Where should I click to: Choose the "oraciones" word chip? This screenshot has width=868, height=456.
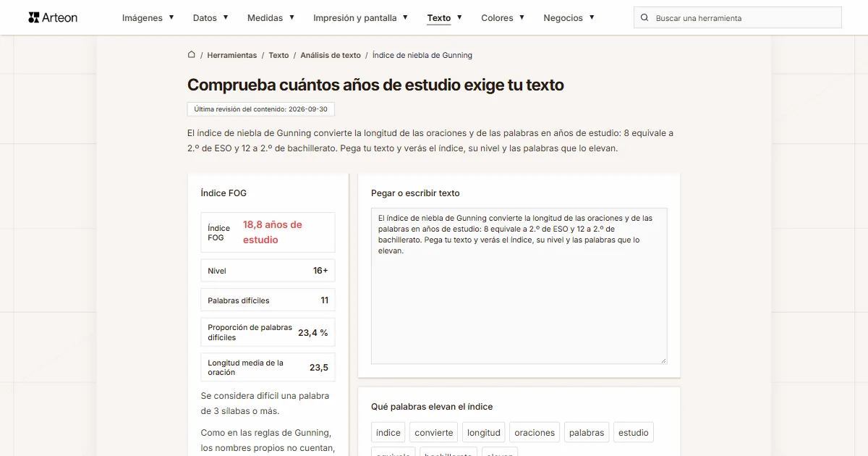535,433
